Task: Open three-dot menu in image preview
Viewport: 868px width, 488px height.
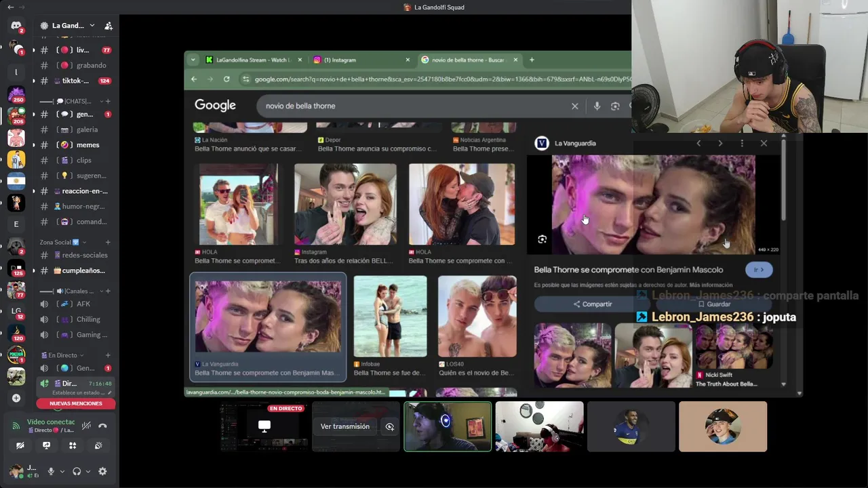Action: [x=742, y=143]
